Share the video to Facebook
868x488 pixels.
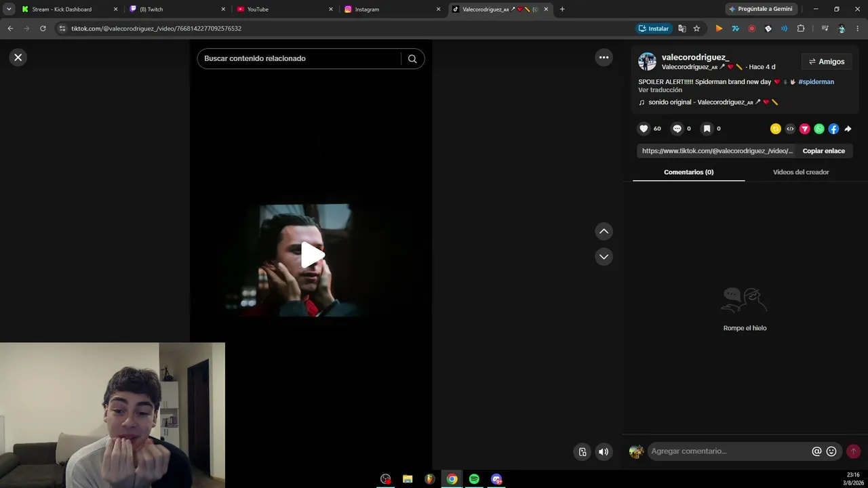tap(833, 129)
